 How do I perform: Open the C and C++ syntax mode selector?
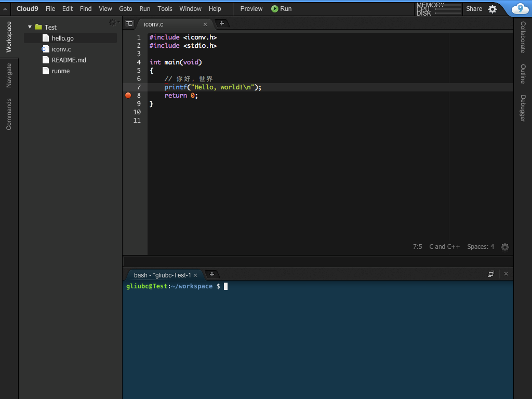point(444,247)
